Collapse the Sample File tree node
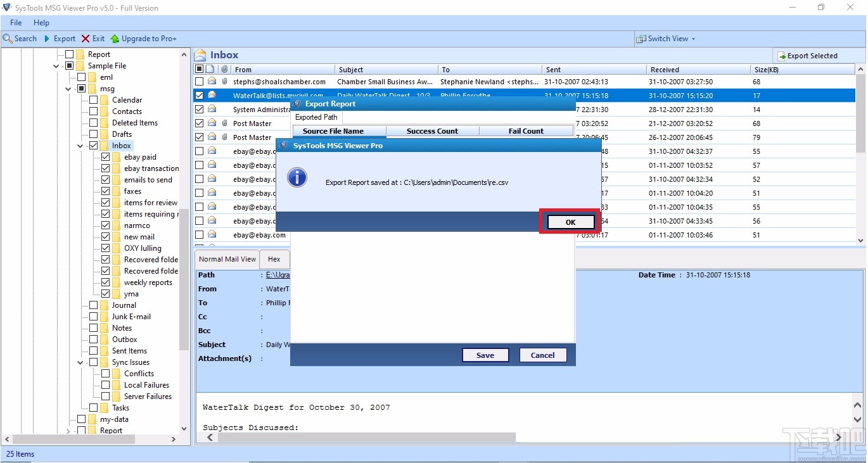 pyautogui.click(x=56, y=66)
